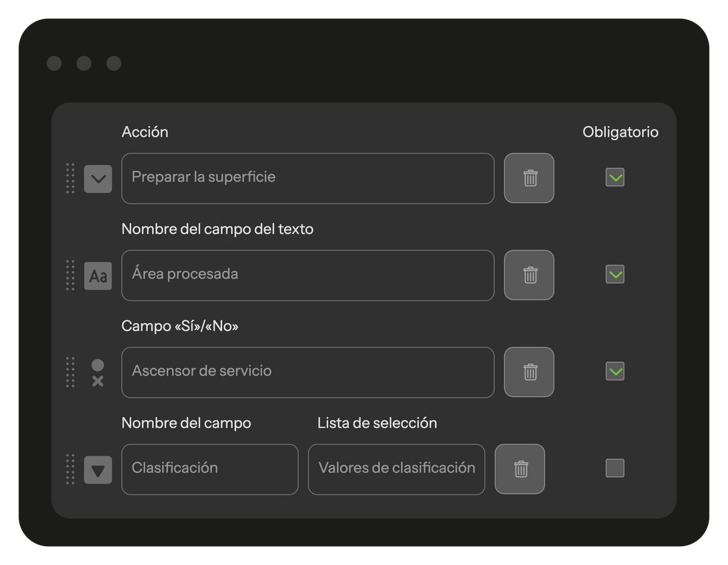Open Valores de clasificación selection list

397,470
